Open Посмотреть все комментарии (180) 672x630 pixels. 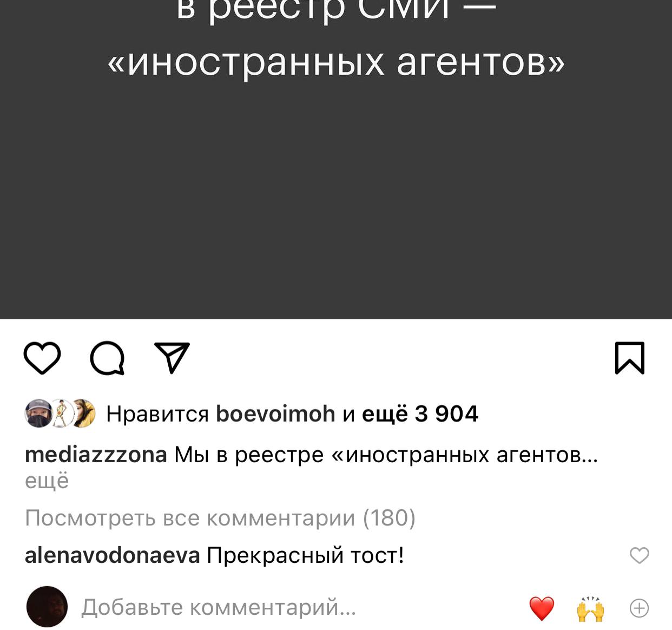tap(220, 518)
